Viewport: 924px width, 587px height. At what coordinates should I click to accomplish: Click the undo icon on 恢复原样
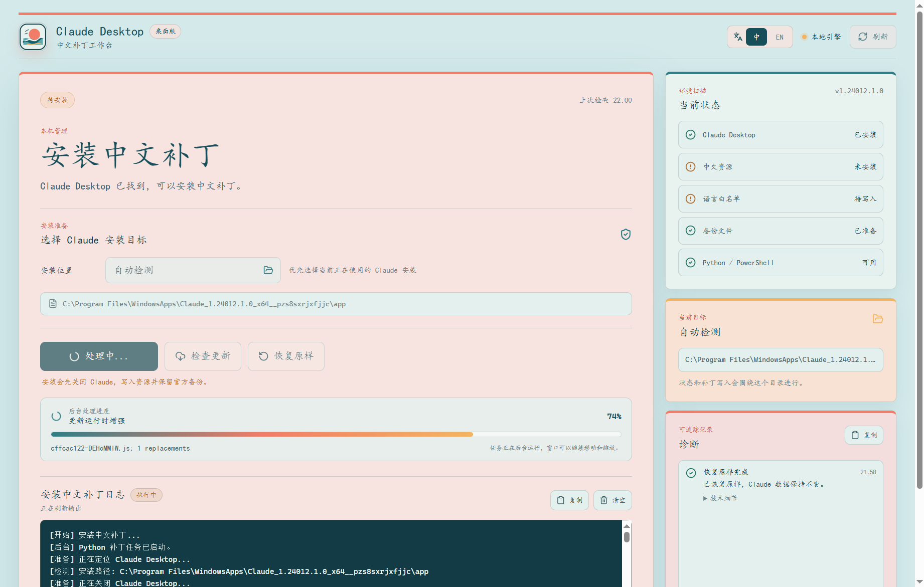263,356
